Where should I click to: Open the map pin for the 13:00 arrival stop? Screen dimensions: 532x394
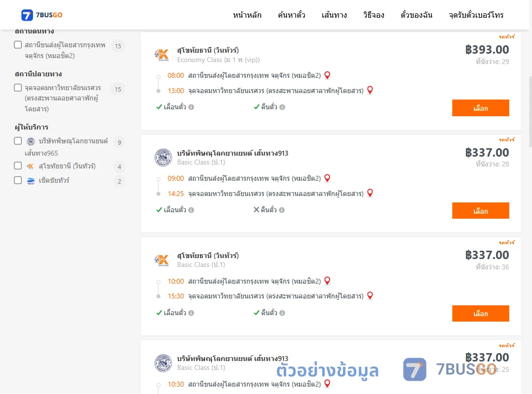pyautogui.click(x=370, y=90)
